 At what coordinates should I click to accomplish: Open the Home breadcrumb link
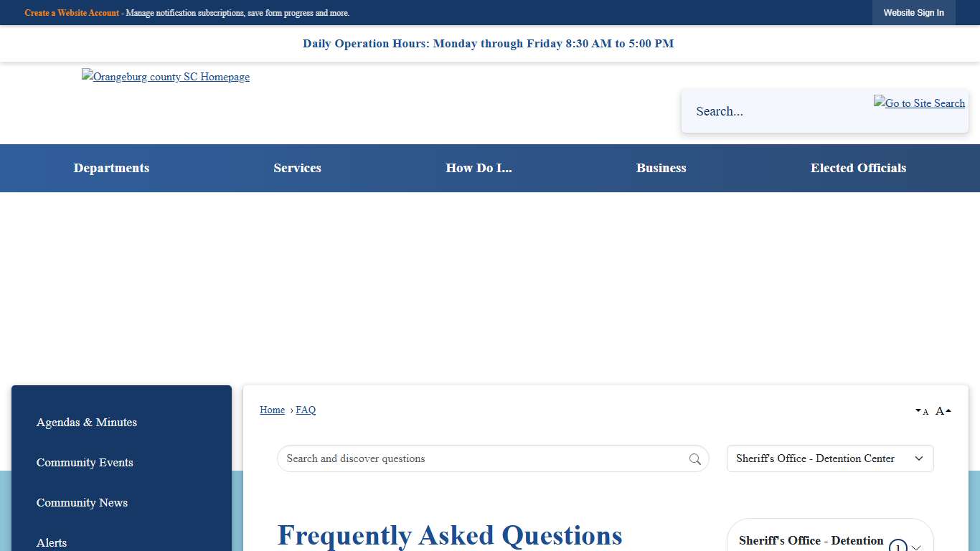[x=272, y=410]
